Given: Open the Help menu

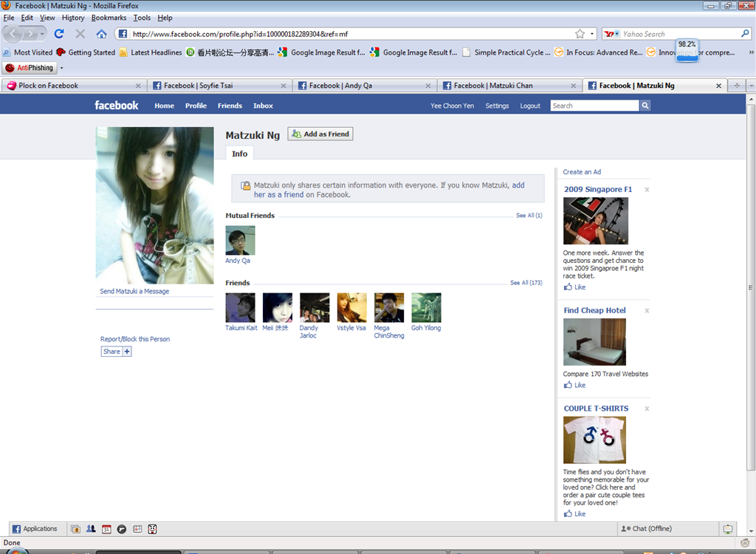Looking at the screenshot, I should [x=165, y=18].
